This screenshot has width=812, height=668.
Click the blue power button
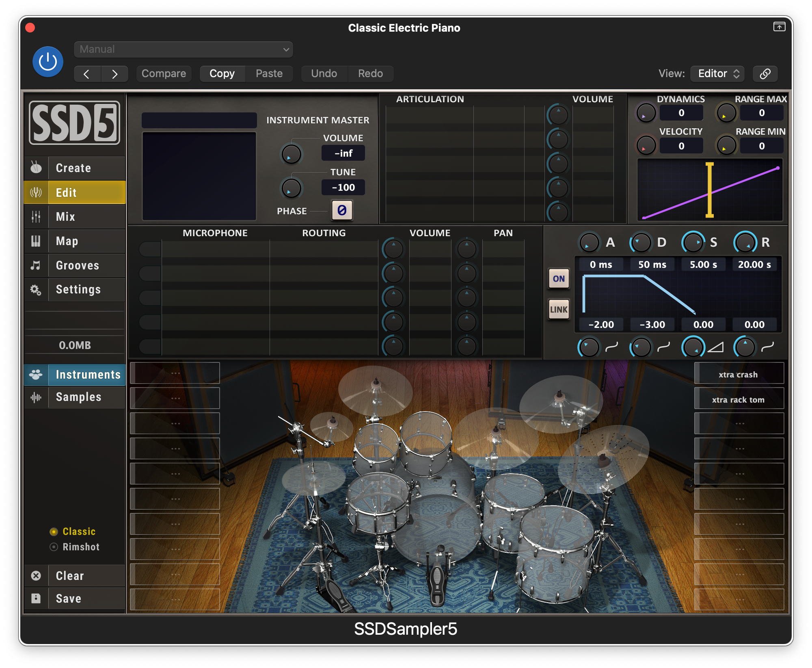coord(48,61)
